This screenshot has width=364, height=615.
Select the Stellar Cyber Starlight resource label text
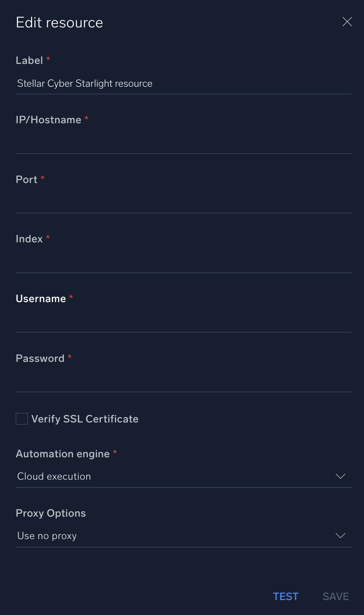point(85,83)
